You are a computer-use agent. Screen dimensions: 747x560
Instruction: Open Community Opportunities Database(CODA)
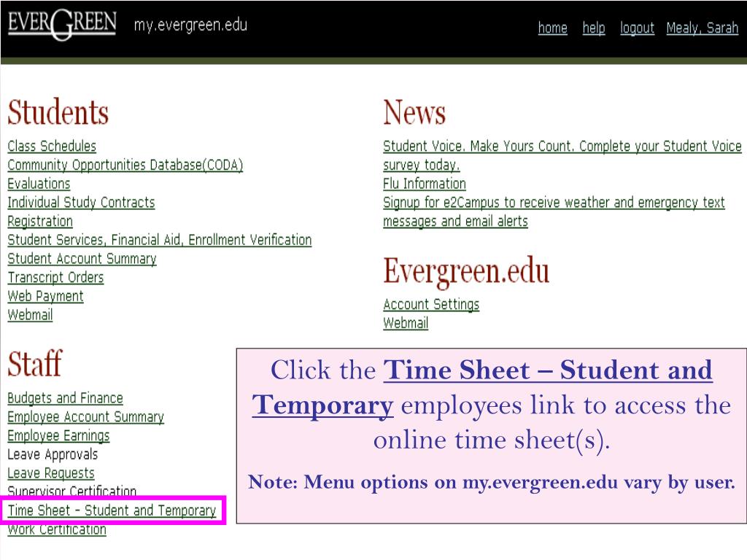click(125, 165)
